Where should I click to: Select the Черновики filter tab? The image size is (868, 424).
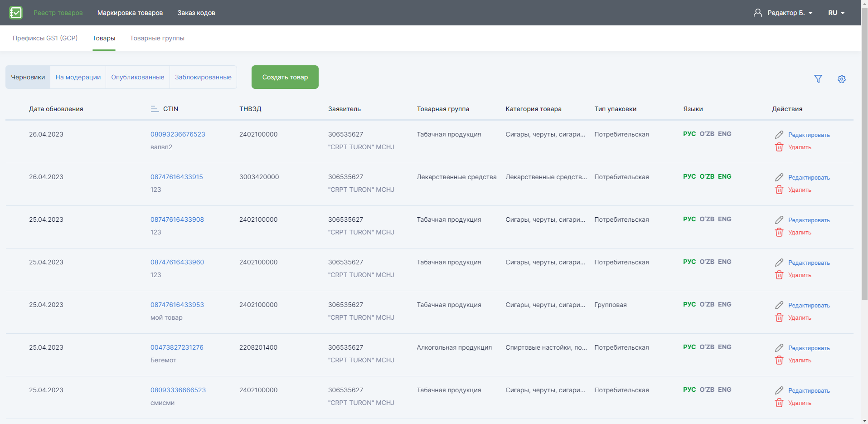28,77
